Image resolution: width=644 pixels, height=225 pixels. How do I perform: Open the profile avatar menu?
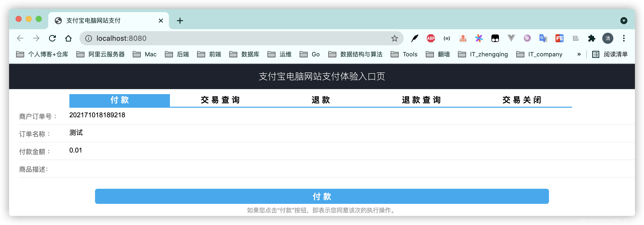coord(608,38)
